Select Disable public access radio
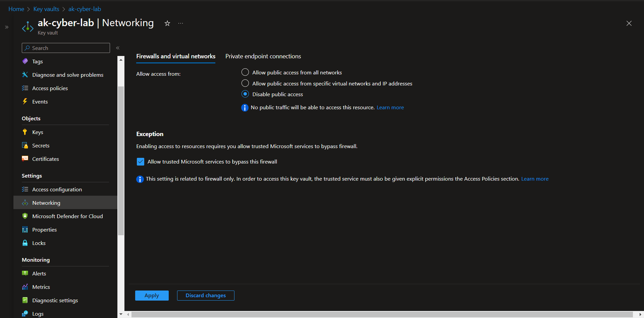 pos(245,94)
